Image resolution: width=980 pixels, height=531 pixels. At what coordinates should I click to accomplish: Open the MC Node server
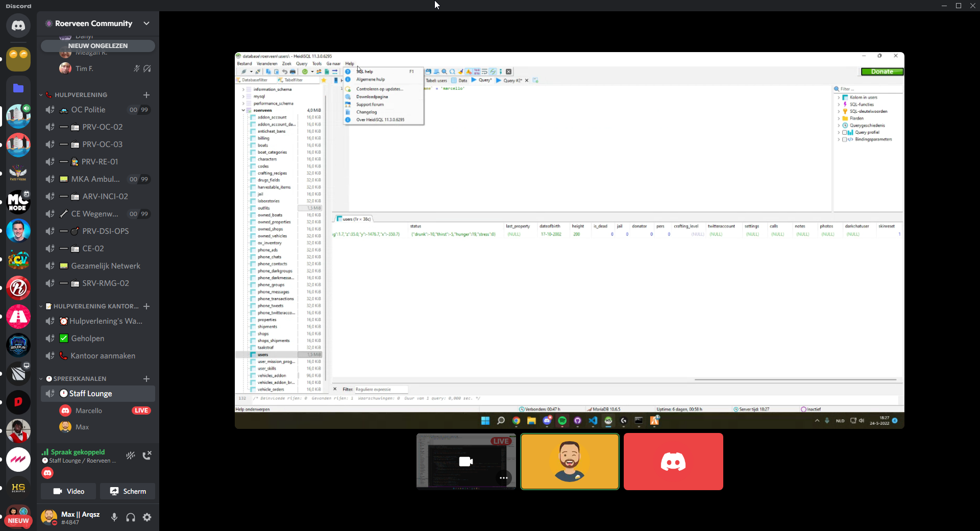18,202
